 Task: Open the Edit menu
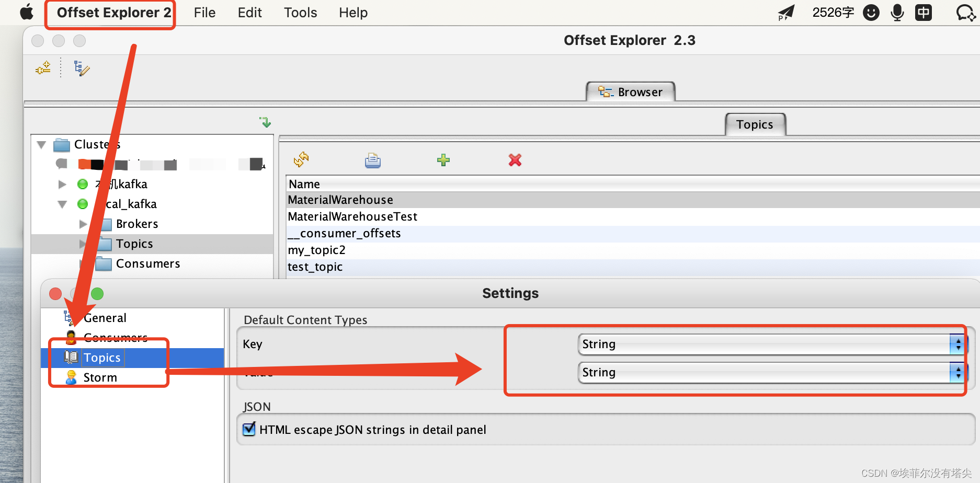coord(249,13)
